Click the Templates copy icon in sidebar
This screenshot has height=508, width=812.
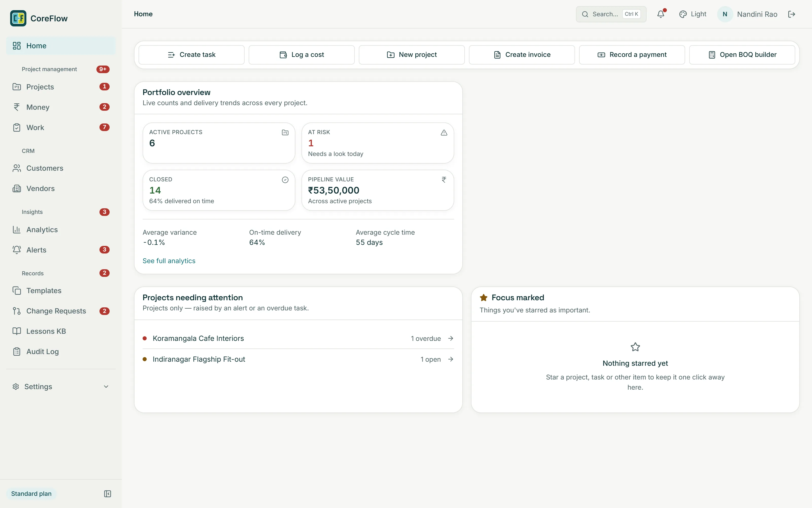[17, 291]
